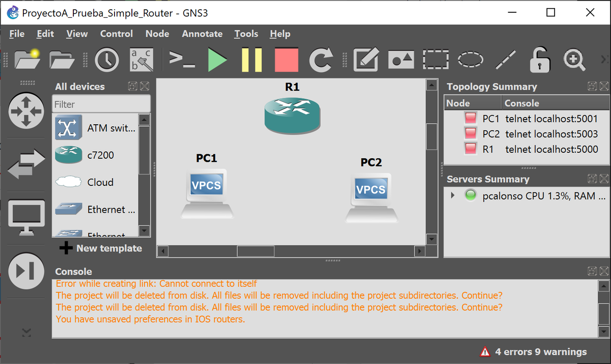Select R1 row in Topology Summary
611x364 pixels.
coord(526,149)
